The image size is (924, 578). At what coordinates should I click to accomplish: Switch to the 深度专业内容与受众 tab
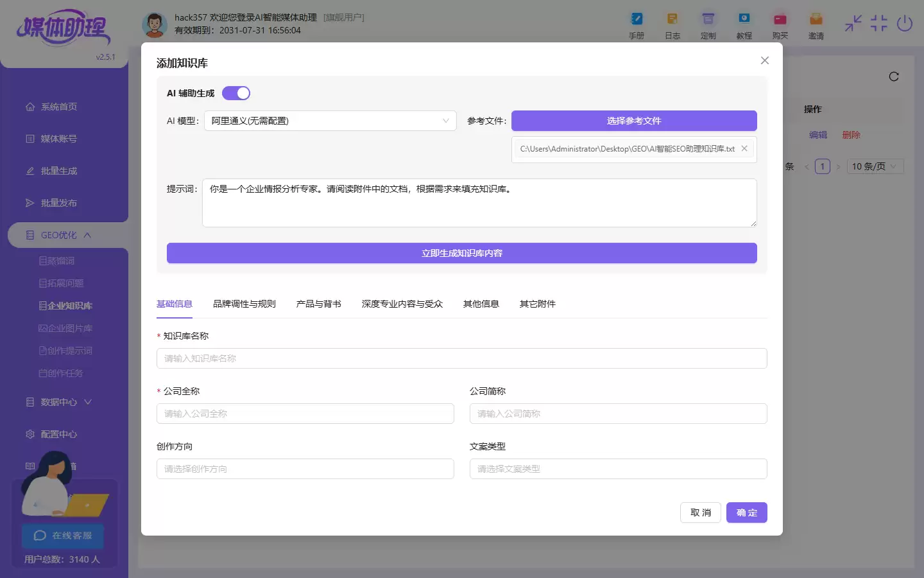[x=402, y=304]
